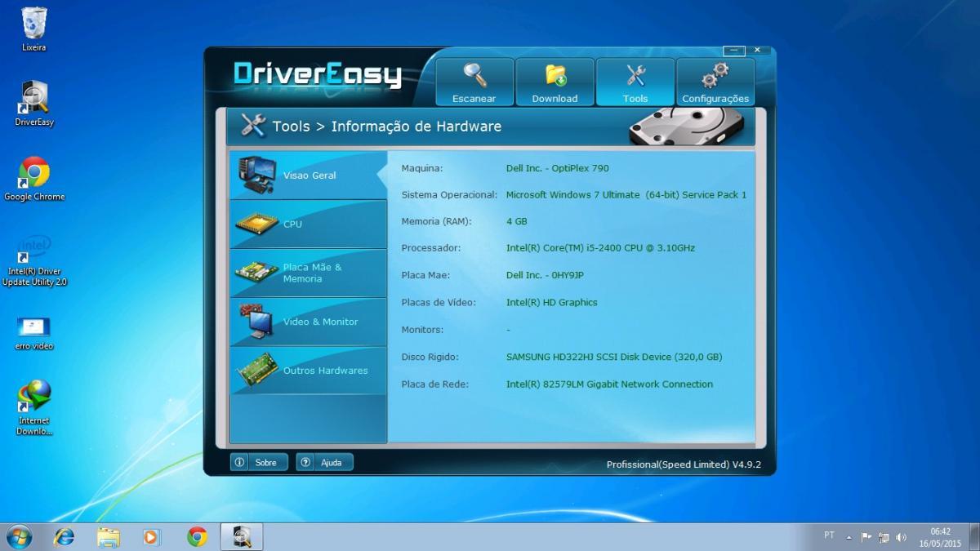Click the Sobre button
The height and width of the screenshot is (551, 980).
coord(259,462)
